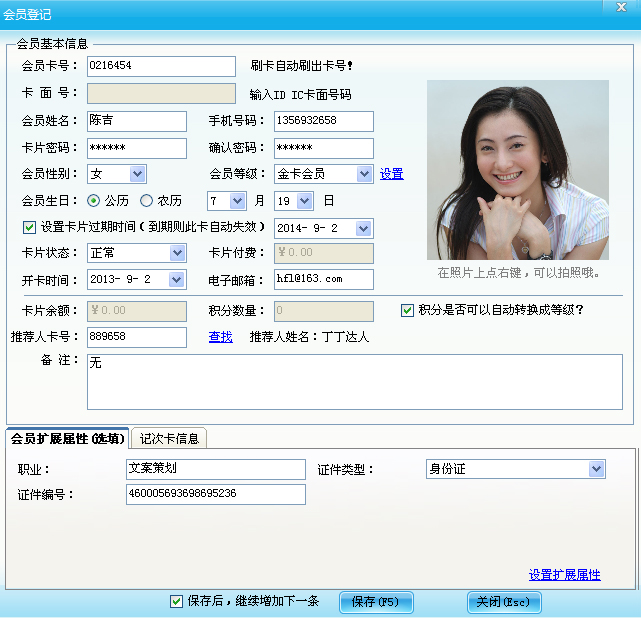Image resolution: width=641 pixels, height=618 pixels.
Task: Toggle 保存后,继续增加下一条 checkbox
Action: point(176,601)
